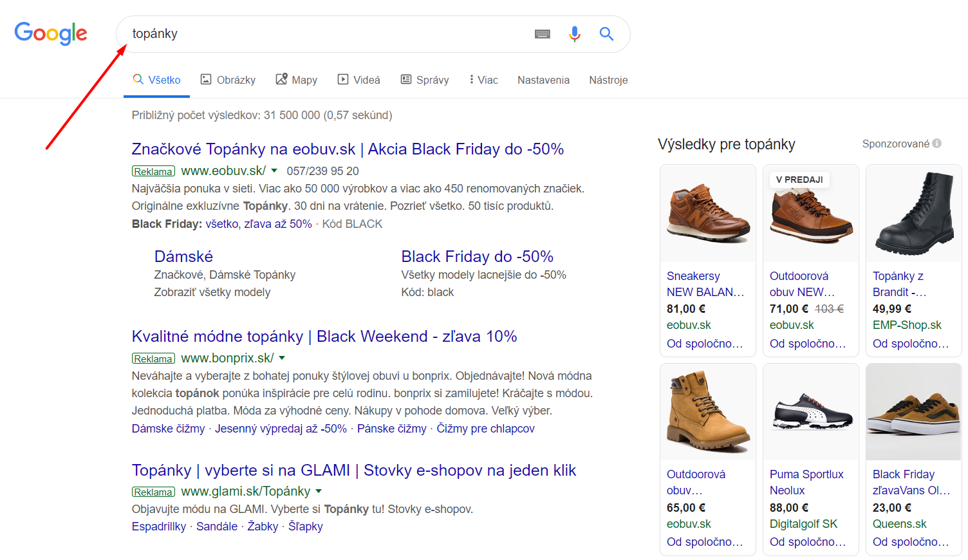
Task: Click the Digitalgolf SK seller name
Action: click(803, 524)
